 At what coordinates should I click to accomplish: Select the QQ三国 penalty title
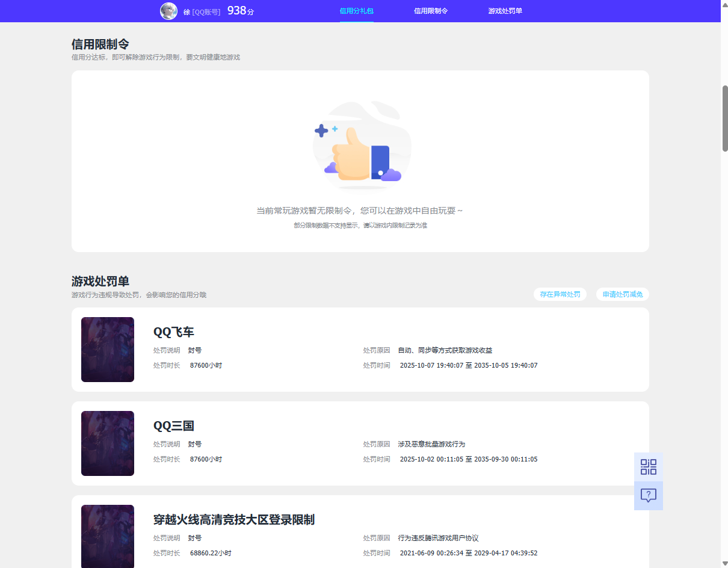174,426
